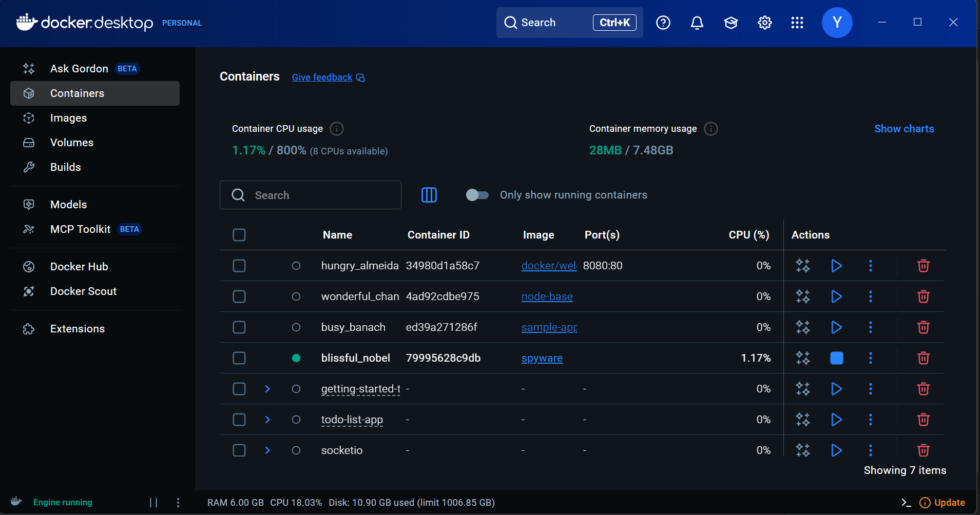Open more actions for getting-started row
The image size is (980, 515).
[870, 389]
